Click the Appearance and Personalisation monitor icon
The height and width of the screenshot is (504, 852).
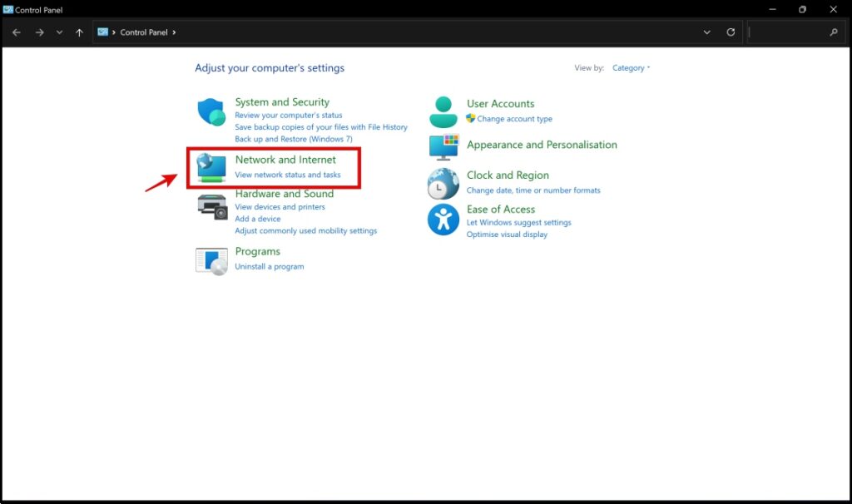(x=443, y=147)
